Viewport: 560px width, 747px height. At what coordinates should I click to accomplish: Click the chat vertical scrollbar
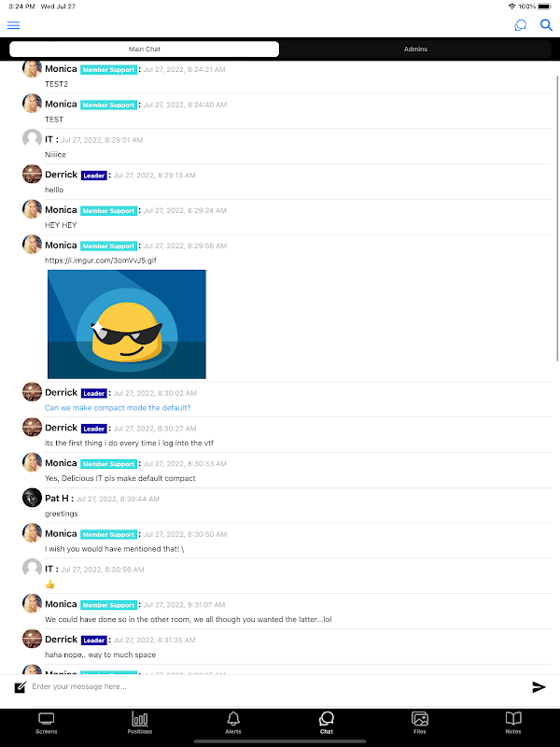[x=557, y=218]
